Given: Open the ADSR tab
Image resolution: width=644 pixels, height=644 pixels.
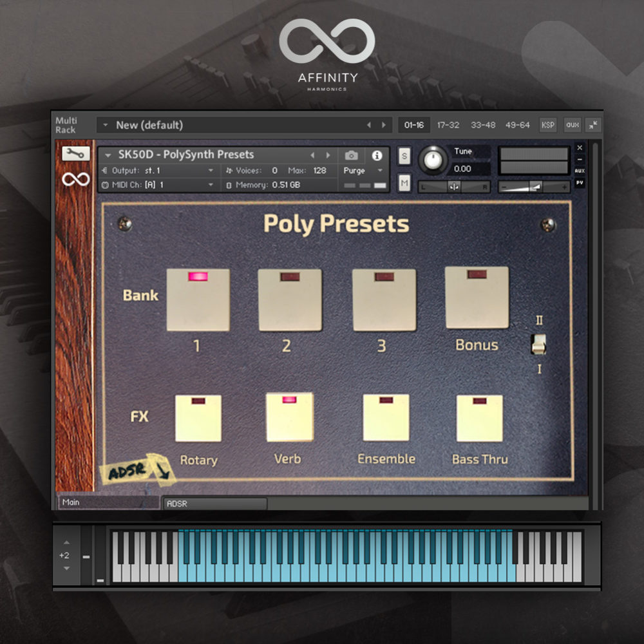Looking at the screenshot, I should click(215, 504).
